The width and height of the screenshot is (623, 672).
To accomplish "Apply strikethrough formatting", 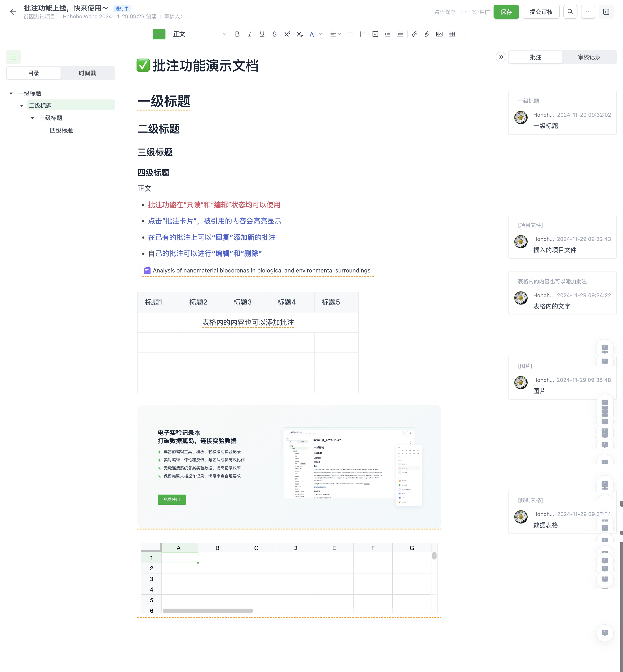I will pos(274,34).
